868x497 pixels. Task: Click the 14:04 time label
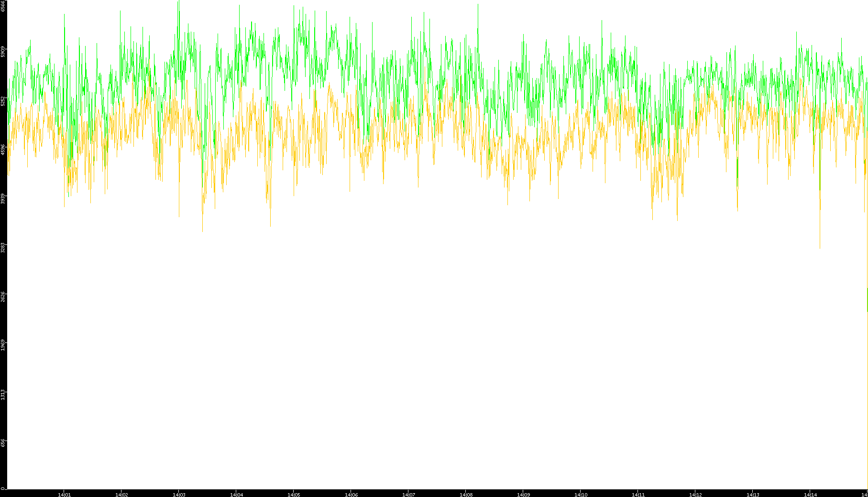click(236, 495)
